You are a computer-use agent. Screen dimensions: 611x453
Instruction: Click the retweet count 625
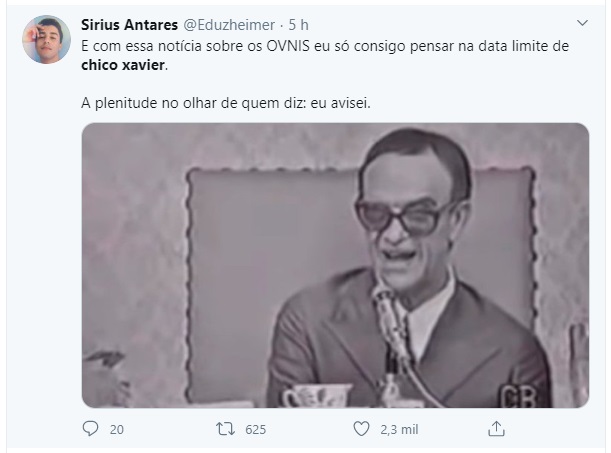256,430
